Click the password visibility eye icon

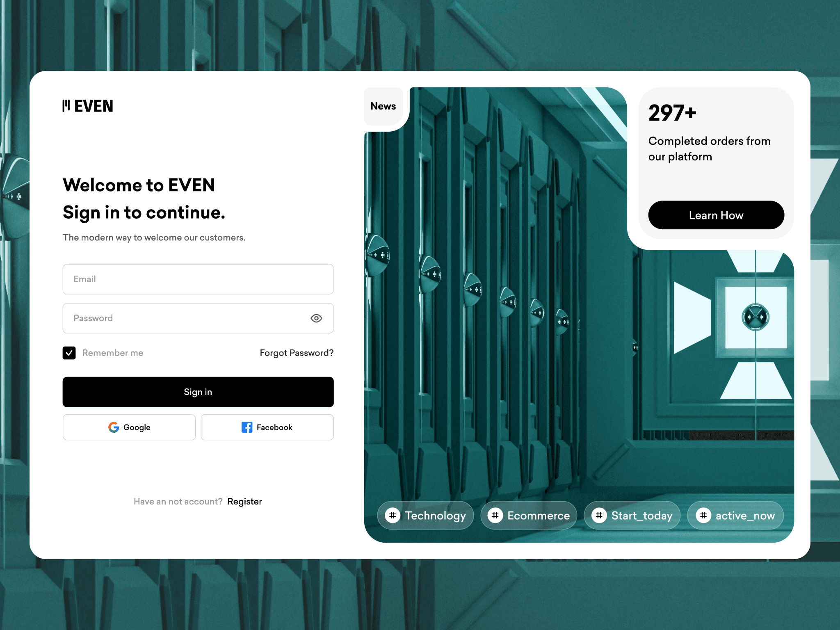point(315,318)
